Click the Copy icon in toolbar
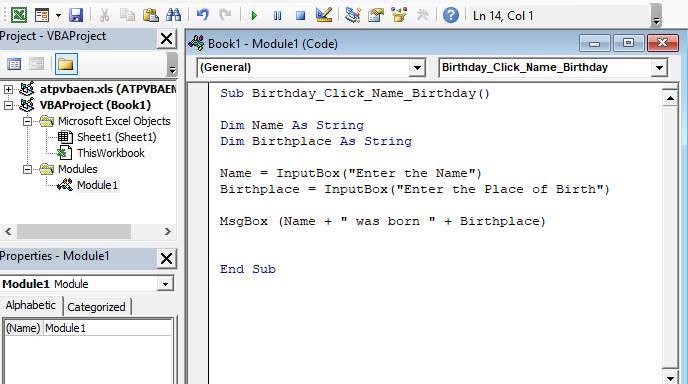Image resolution: width=688 pixels, height=384 pixels. 128,16
